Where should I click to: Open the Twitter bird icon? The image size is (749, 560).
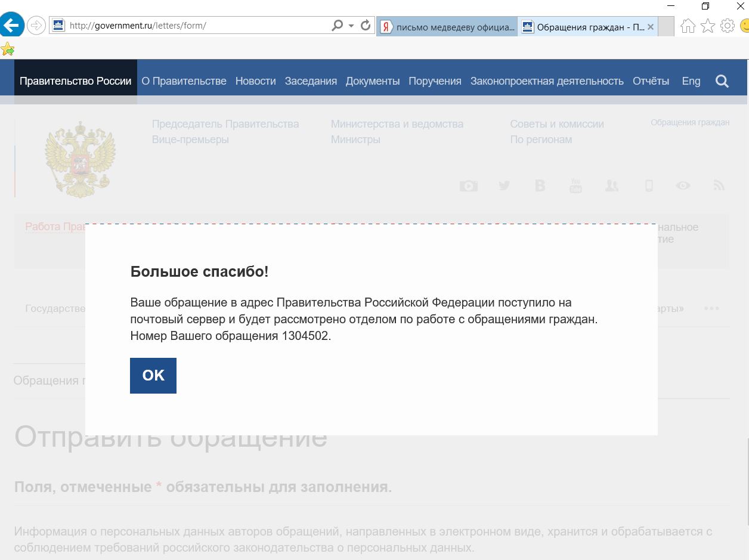pyautogui.click(x=504, y=186)
